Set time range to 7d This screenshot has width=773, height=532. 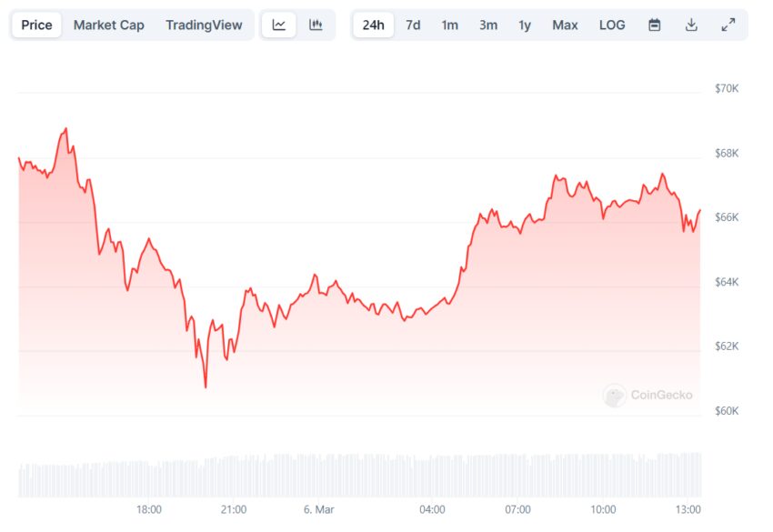coord(413,25)
